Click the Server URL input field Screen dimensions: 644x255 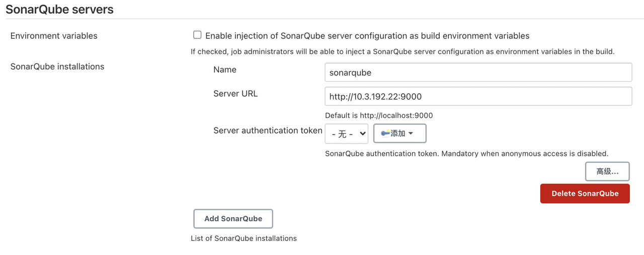click(478, 96)
